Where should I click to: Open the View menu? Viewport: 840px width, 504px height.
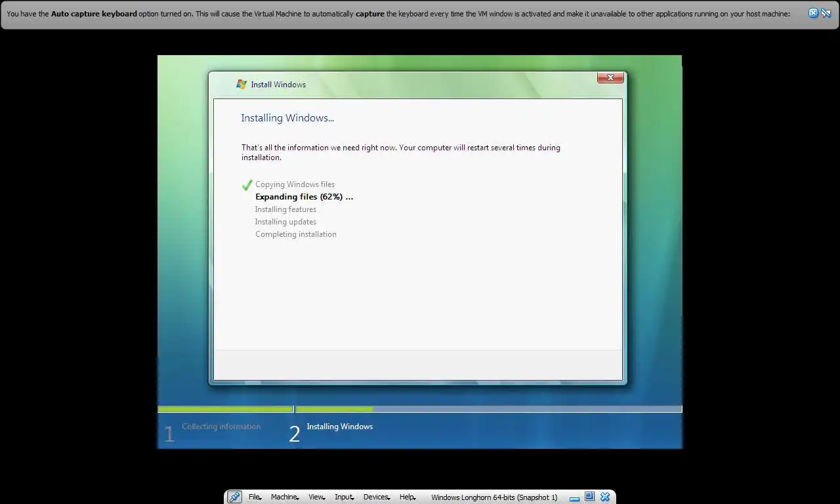(317, 497)
